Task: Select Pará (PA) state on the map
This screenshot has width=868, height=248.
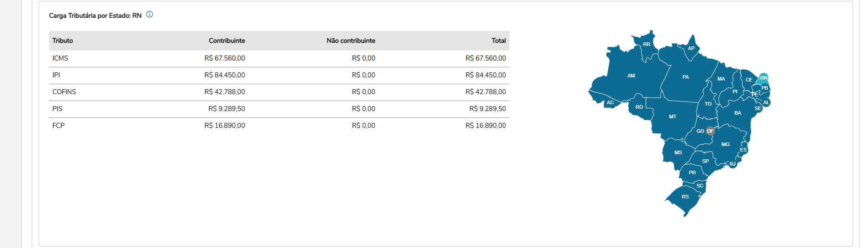Action: (x=686, y=77)
